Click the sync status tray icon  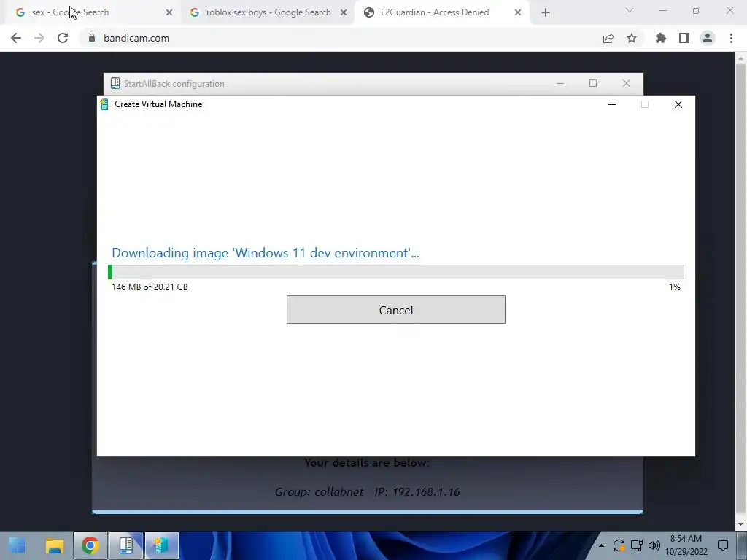619,545
